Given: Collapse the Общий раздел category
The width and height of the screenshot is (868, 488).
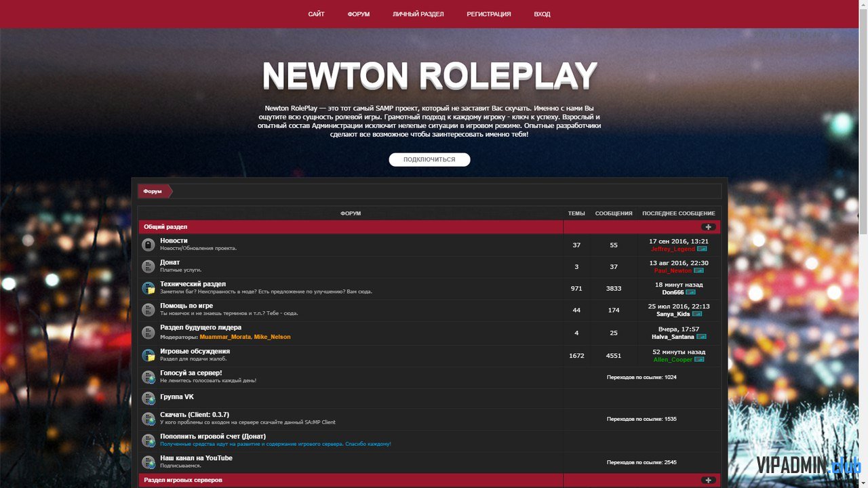Looking at the screenshot, I should pyautogui.click(x=709, y=227).
